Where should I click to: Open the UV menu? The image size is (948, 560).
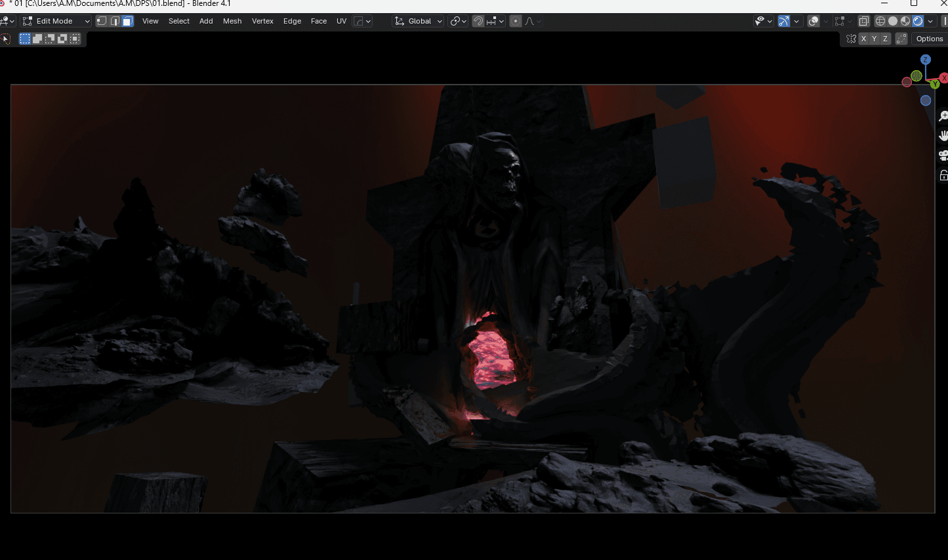click(341, 21)
